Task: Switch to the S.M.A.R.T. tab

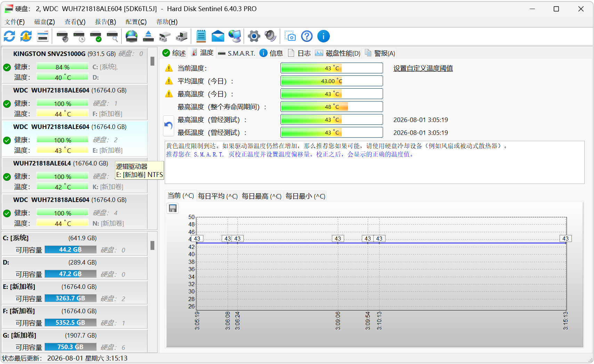Action: pos(236,53)
